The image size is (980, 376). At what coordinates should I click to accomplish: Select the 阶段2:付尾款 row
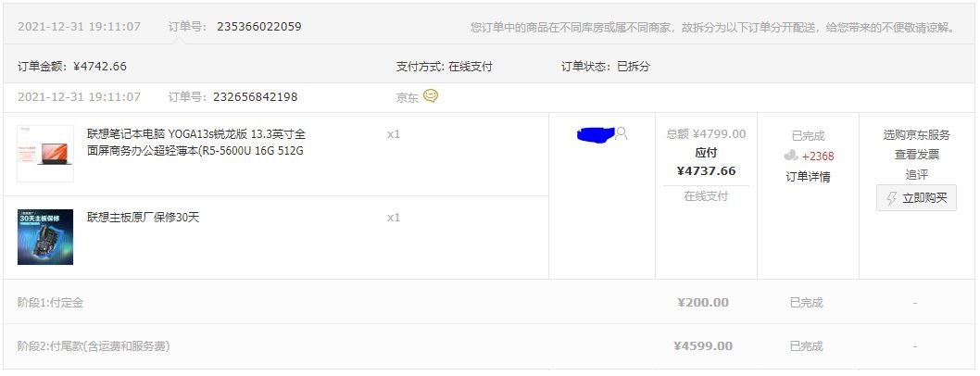[x=490, y=346]
